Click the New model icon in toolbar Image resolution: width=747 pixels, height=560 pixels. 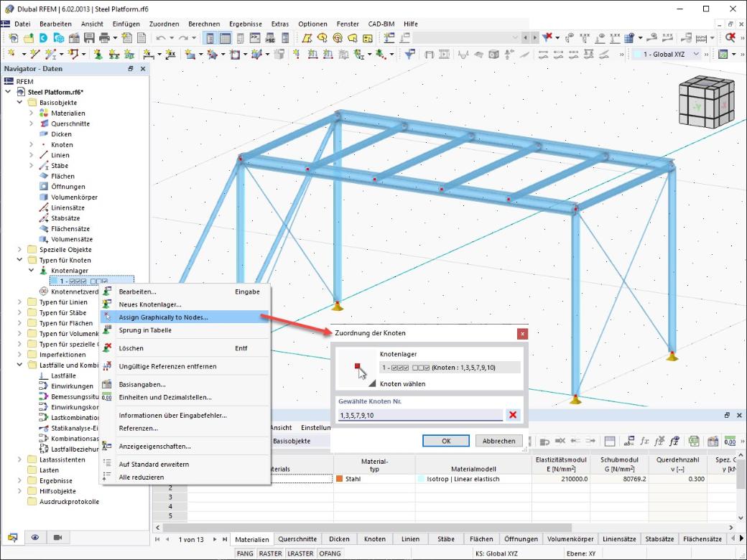[x=14, y=37]
